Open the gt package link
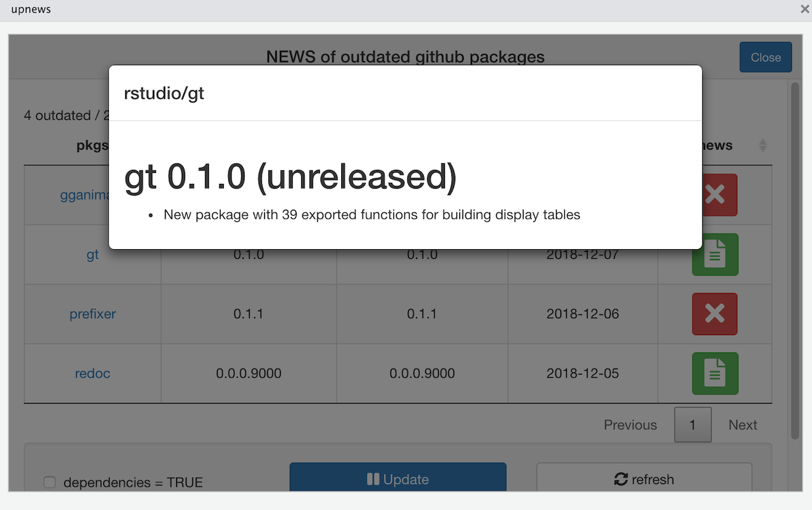The image size is (812, 510). coord(92,254)
